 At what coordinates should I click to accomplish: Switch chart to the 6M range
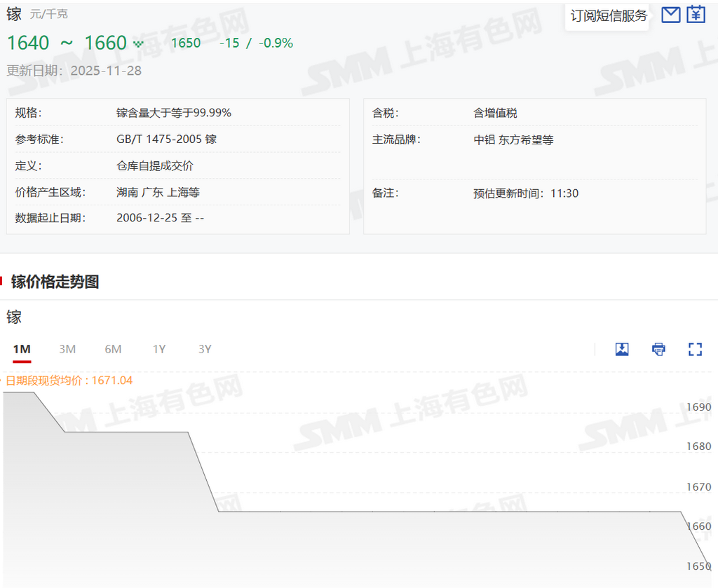[x=113, y=349]
